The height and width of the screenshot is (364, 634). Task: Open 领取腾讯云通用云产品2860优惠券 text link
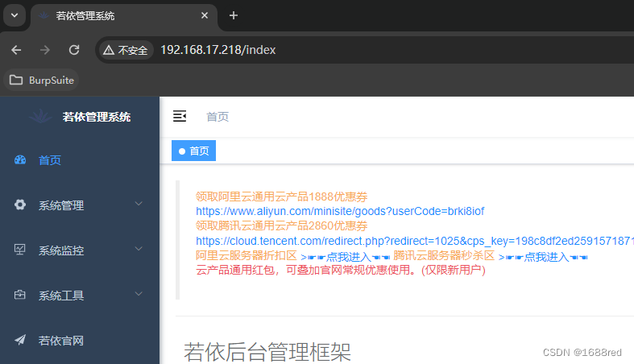tap(281, 225)
